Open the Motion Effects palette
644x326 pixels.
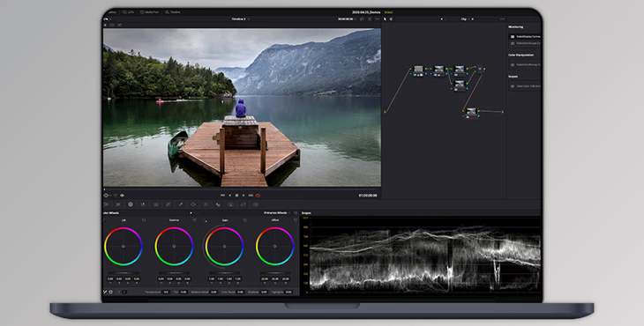[x=155, y=204]
